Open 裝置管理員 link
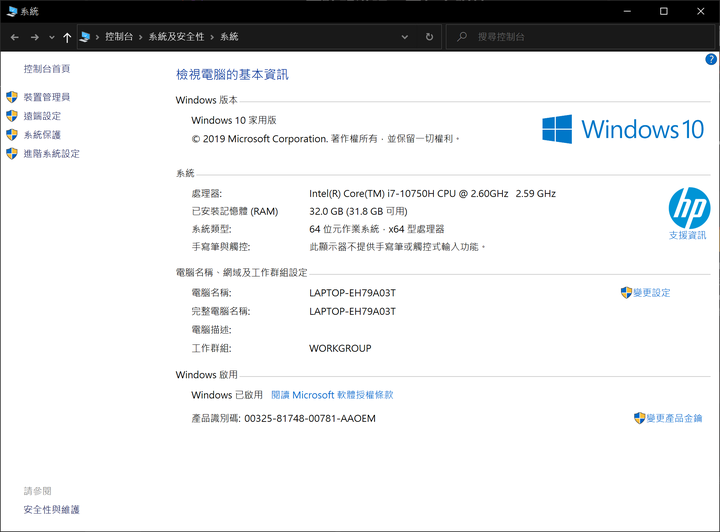Screen dimensions: 720x532 point(47,97)
